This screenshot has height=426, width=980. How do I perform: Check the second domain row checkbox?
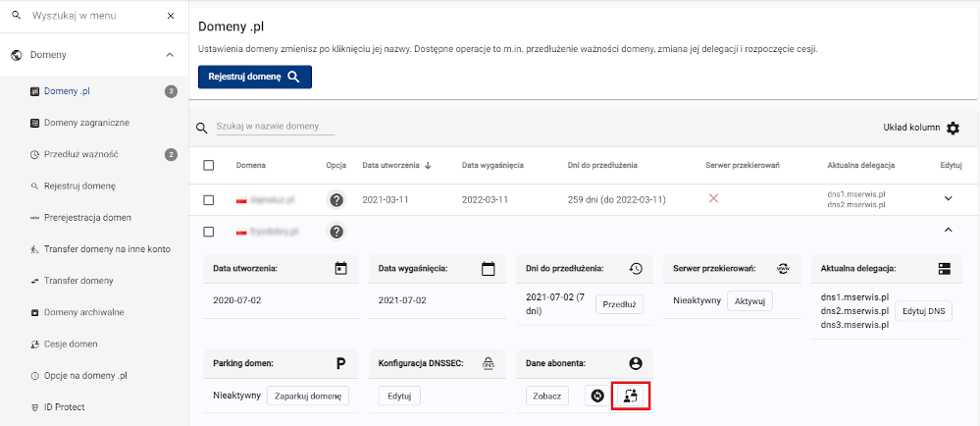point(209,232)
